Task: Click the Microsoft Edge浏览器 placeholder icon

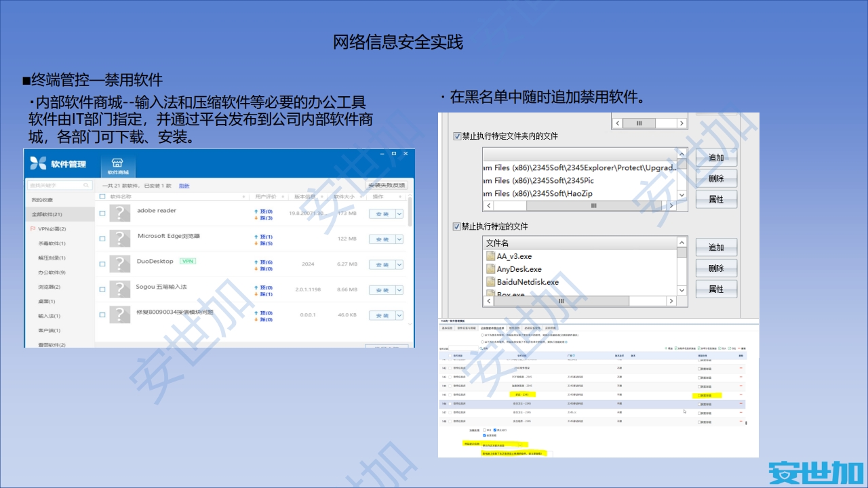Action: click(x=120, y=239)
